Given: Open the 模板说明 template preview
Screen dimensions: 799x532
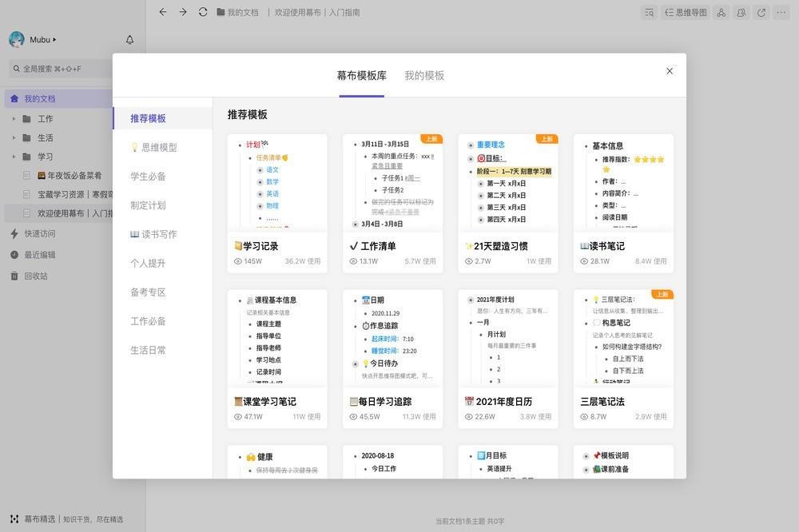Looking at the screenshot, I should (x=624, y=462).
